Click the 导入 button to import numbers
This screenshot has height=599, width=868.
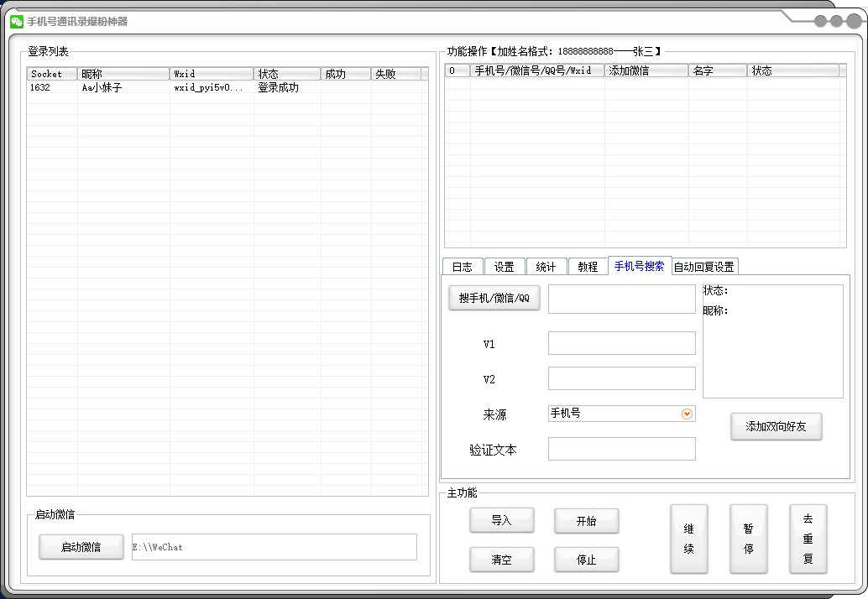pos(502,520)
